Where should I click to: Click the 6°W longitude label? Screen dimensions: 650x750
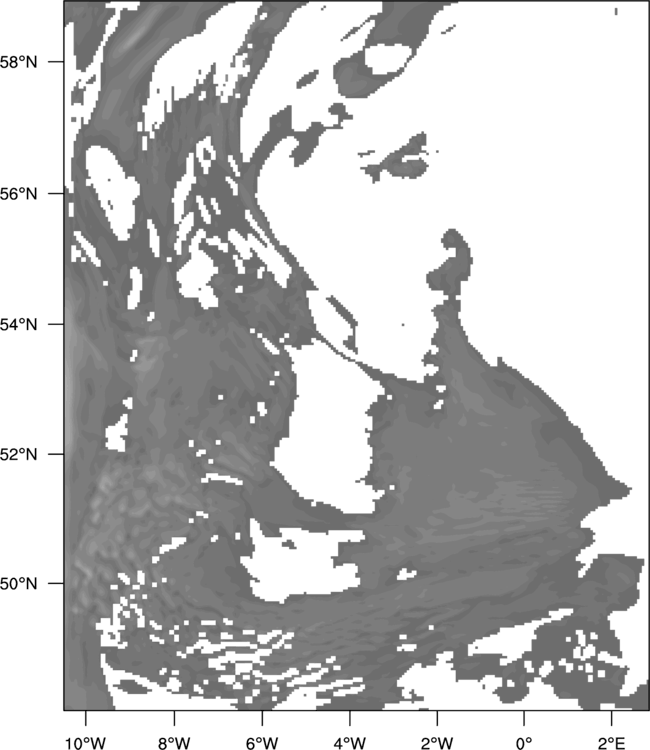coord(262,743)
